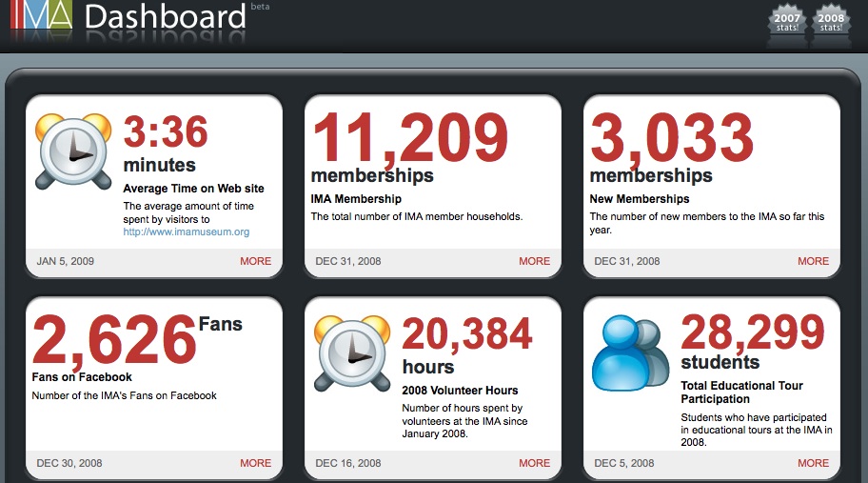Open MORE for Total Educational Tour Participation
868x483 pixels.
click(x=813, y=463)
